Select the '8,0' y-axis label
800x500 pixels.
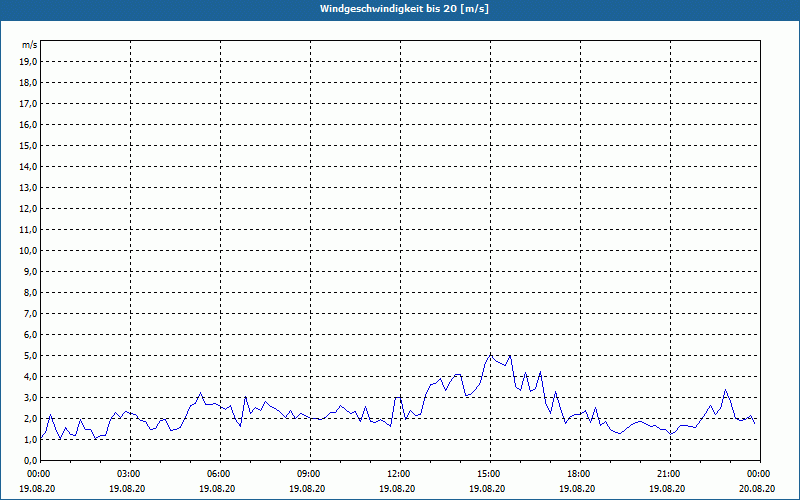pos(30,292)
